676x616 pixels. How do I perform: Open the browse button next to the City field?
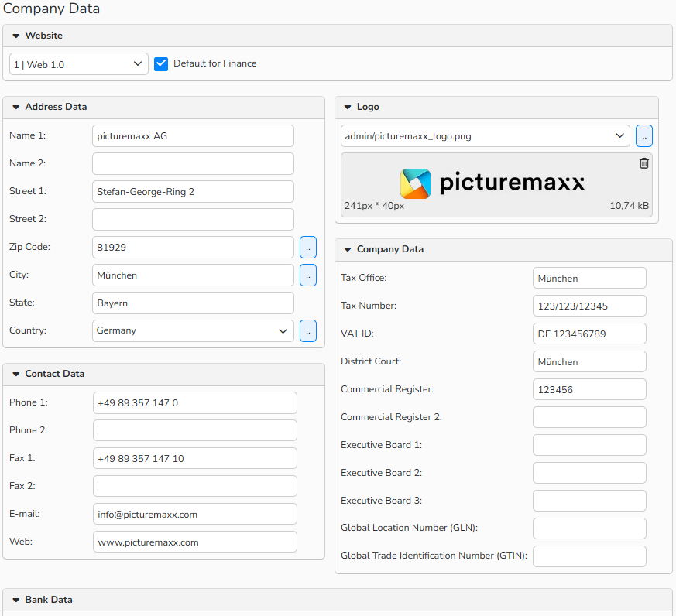click(308, 275)
